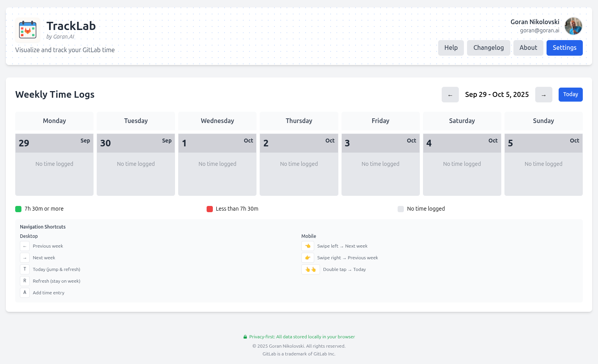This screenshot has width=598, height=364.
Task: Open Goran Nikolovski's profile avatar
Action: 573,26
